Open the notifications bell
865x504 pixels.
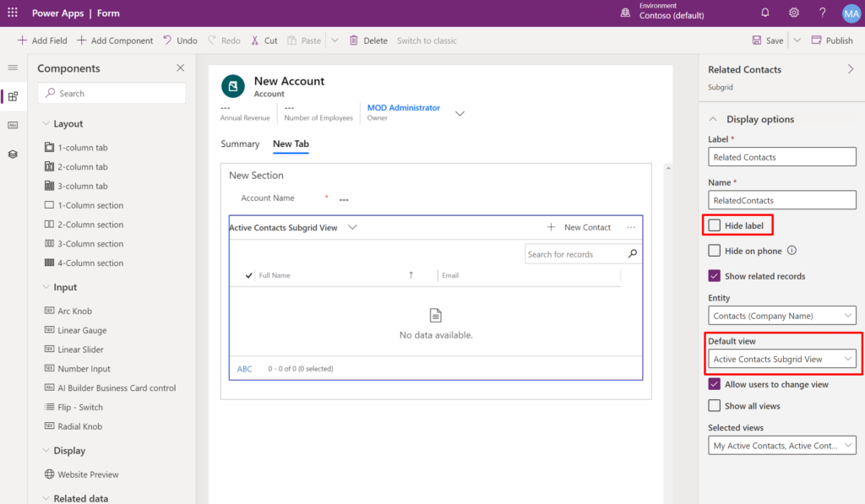(x=765, y=13)
